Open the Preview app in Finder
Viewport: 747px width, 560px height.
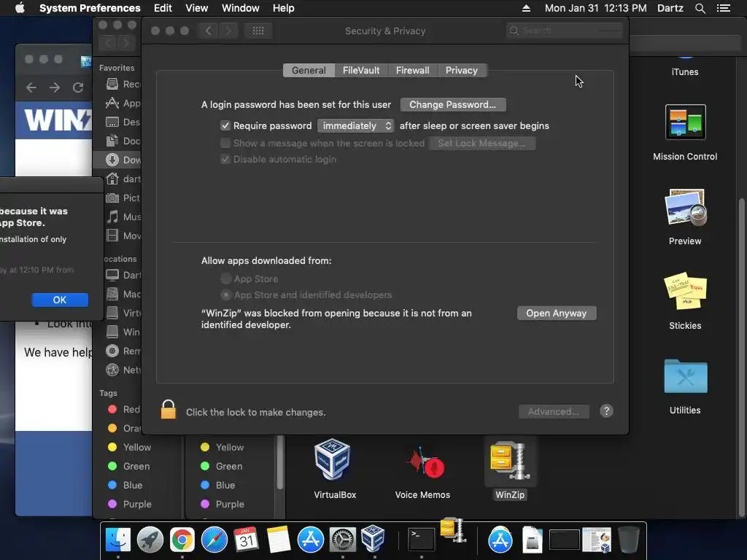pos(685,207)
